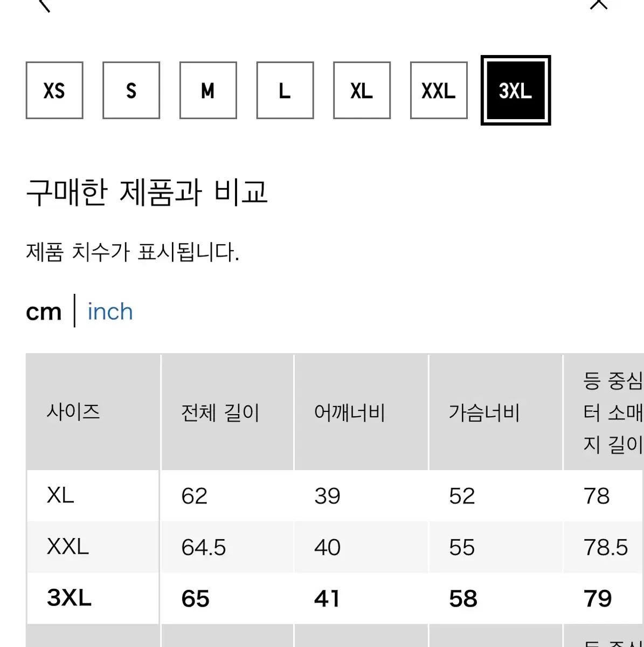This screenshot has width=644, height=647.
Task: Click the 3XL chest width value 58
Action: (463, 598)
